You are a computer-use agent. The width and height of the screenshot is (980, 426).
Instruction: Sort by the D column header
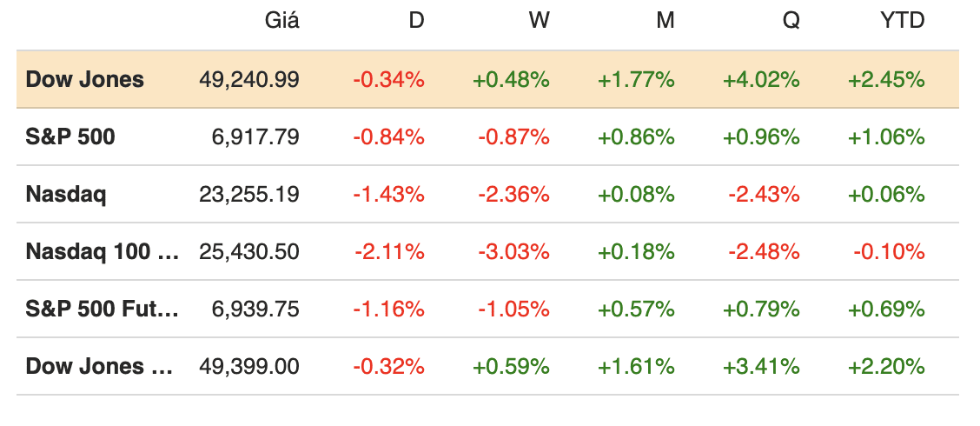click(x=416, y=22)
